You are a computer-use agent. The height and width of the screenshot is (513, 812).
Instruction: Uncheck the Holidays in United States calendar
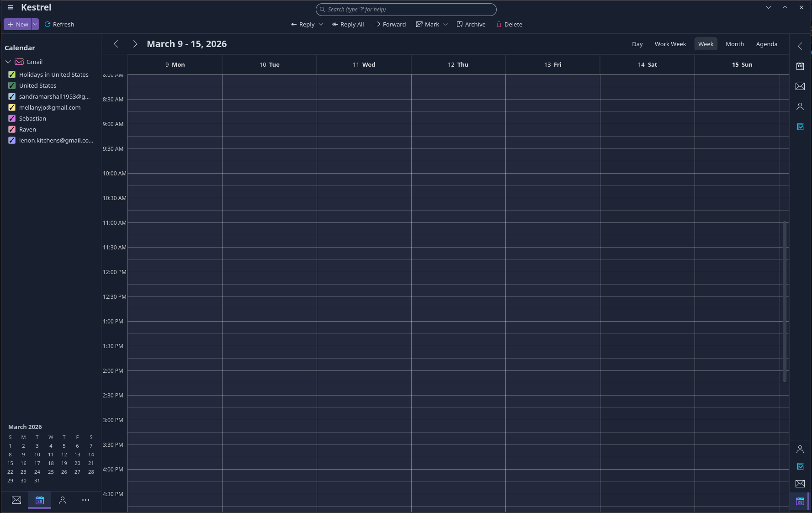click(11, 74)
